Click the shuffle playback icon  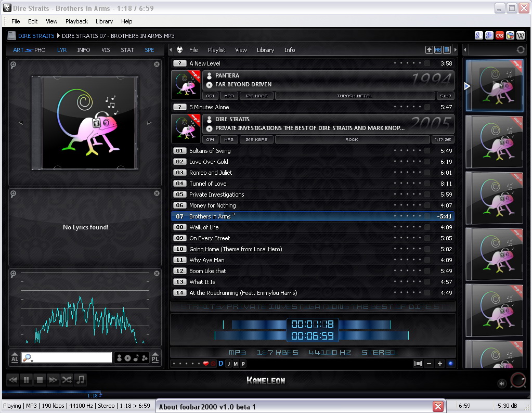coord(67,380)
